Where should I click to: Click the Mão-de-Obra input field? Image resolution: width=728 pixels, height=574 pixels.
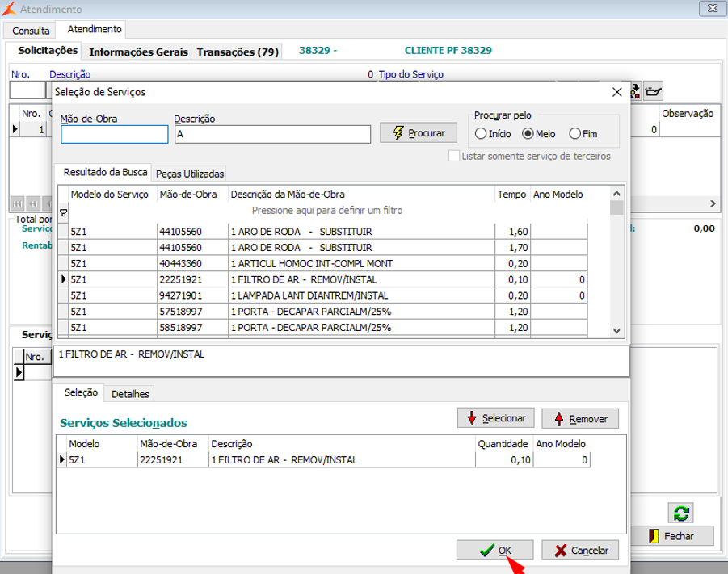click(114, 134)
